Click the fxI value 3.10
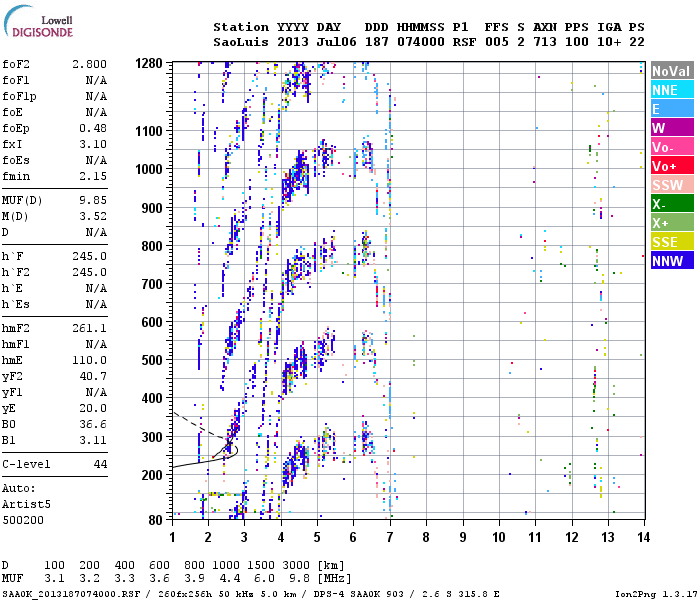The image size is (700, 600). [x=93, y=144]
